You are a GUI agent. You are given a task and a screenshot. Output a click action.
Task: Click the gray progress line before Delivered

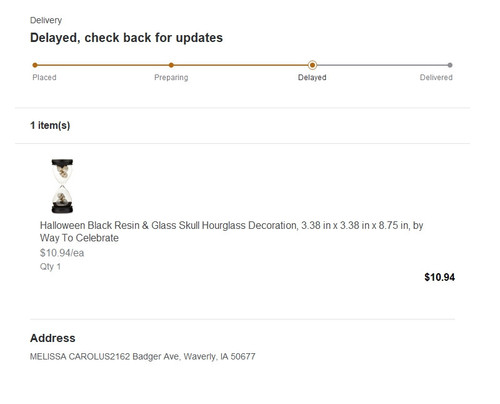pos(382,65)
